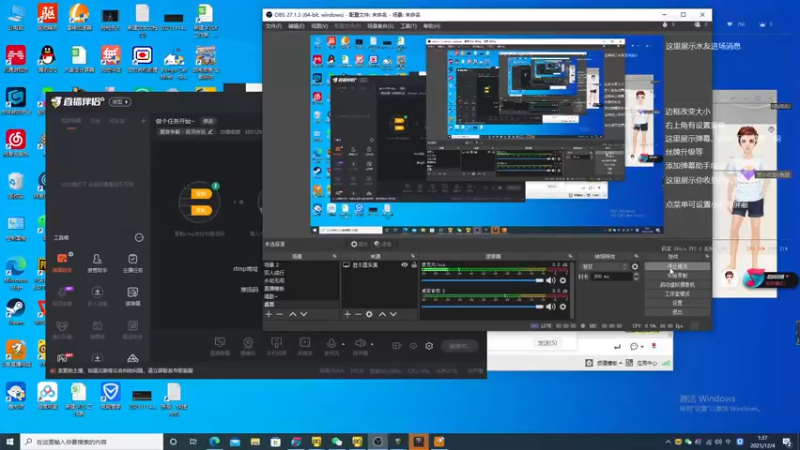
Task: Add a new source in OBS sources panel
Action: [347, 314]
